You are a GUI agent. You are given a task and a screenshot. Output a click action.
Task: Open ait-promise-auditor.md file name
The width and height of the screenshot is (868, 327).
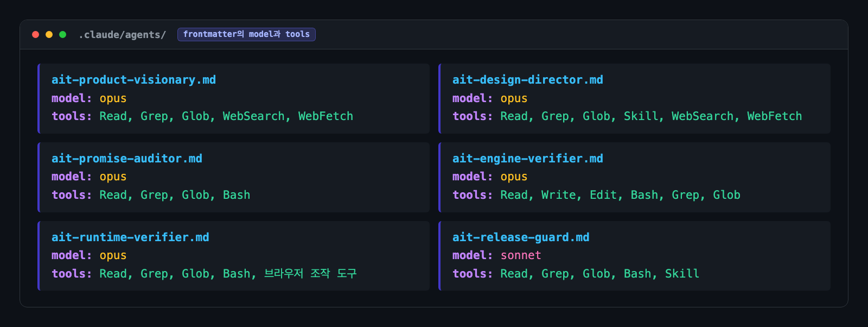coord(127,159)
